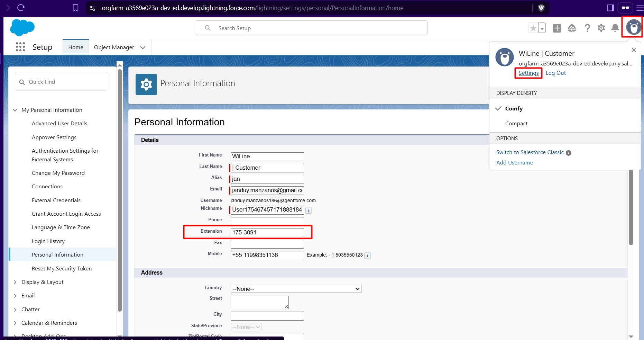The height and width of the screenshot is (340, 644).
Task: Open the notifications bell
Action: point(615,28)
